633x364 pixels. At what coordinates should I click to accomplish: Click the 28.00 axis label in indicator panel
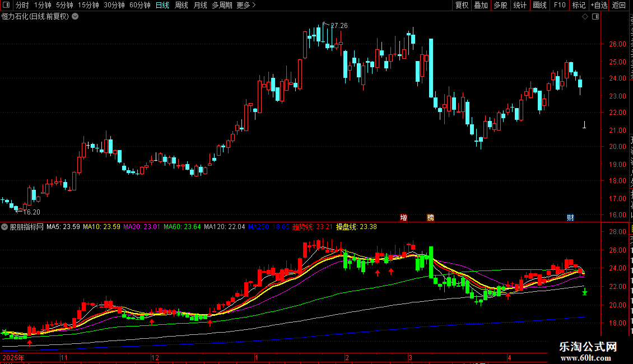(x=618, y=232)
